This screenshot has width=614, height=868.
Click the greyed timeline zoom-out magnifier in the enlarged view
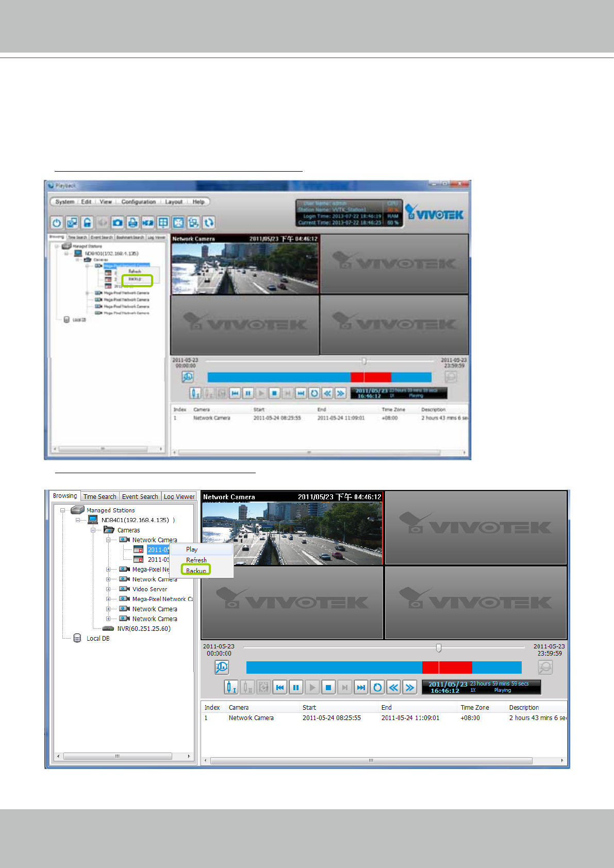(545, 667)
